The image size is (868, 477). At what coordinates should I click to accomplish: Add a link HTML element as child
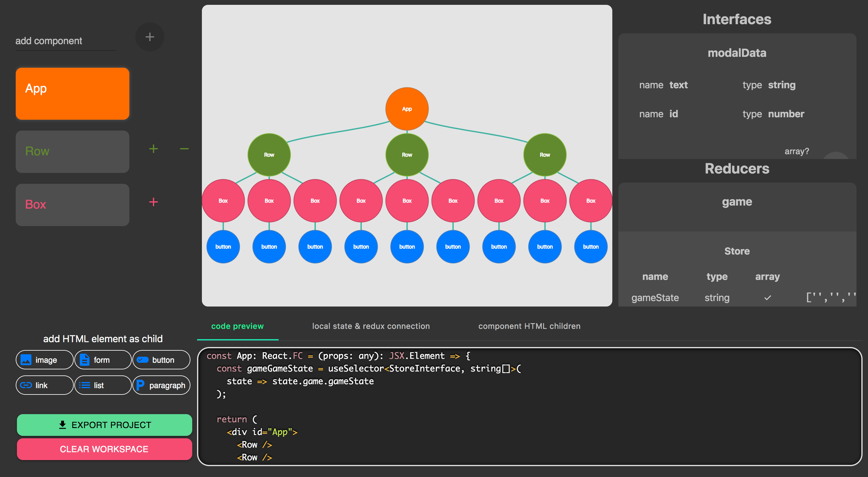(x=44, y=385)
